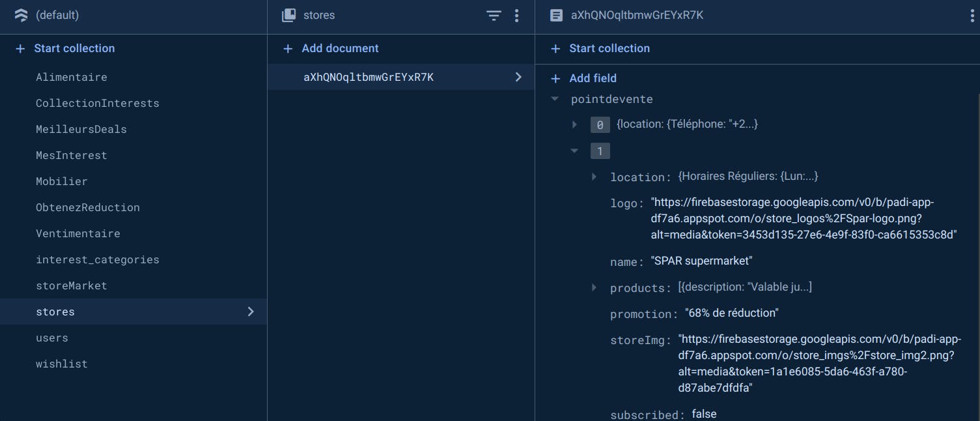Click the index badge 1
980x421 pixels.
600,151
